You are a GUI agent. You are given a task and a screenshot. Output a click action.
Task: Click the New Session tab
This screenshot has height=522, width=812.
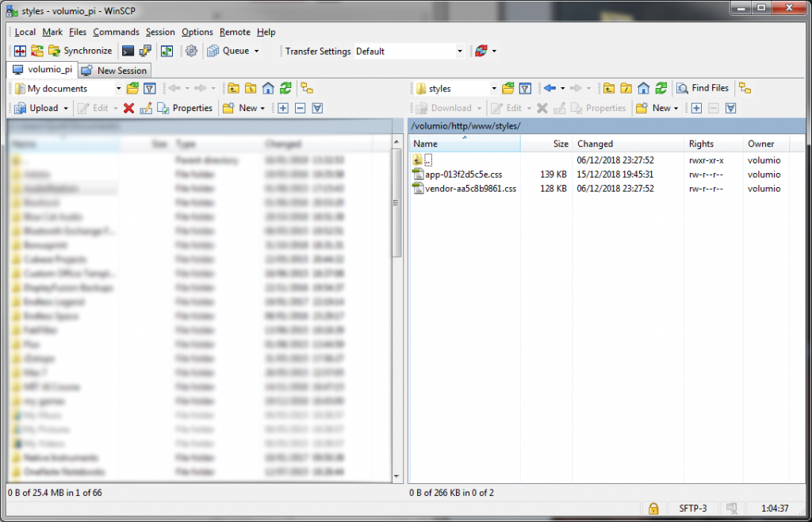click(115, 71)
